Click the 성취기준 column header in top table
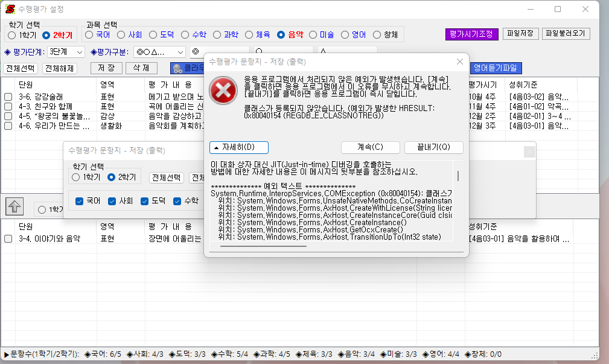Viewport: 609px width, 364px height. pyautogui.click(x=524, y=84)
